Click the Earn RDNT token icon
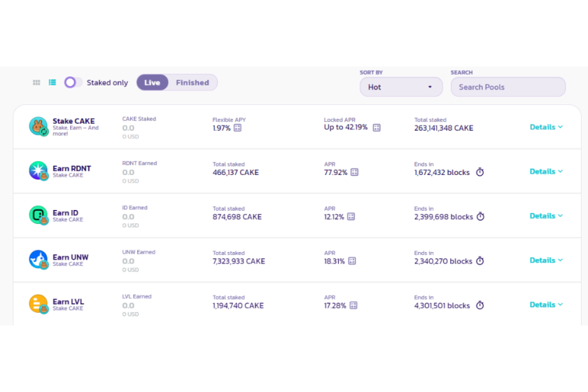 pyautogui.click(x=38, y=171)
